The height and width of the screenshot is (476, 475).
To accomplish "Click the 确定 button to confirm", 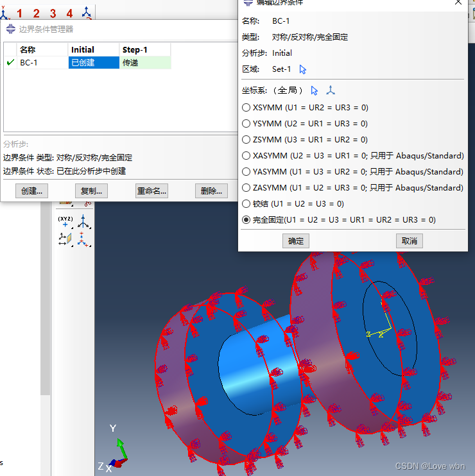I will pyautogui.click(x=296, y=241).
